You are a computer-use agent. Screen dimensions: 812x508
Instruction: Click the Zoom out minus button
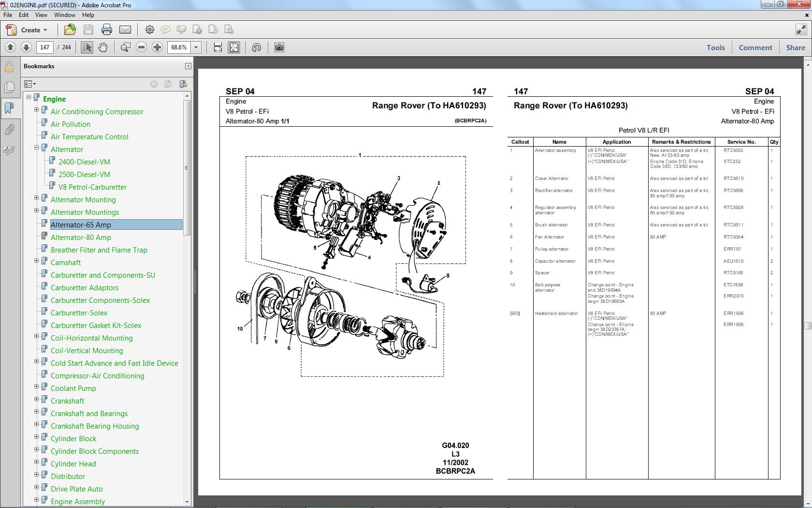142,47
